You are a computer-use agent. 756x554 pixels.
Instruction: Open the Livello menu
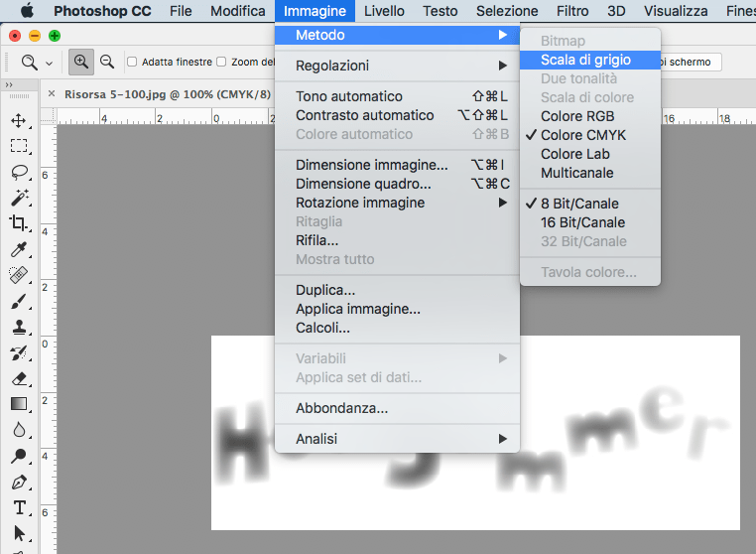tap(384, 11)
